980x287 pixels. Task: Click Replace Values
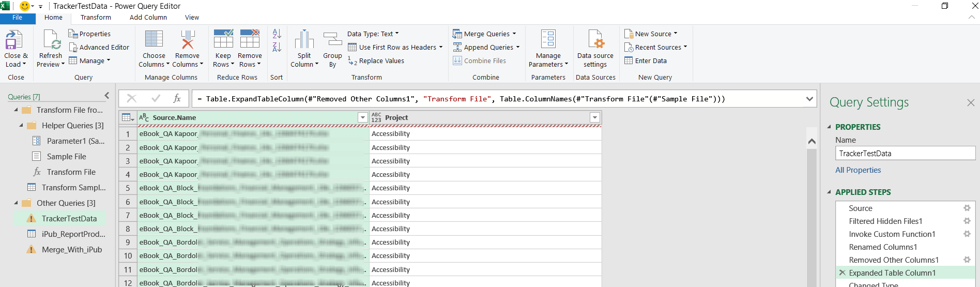tap(376, 61)
